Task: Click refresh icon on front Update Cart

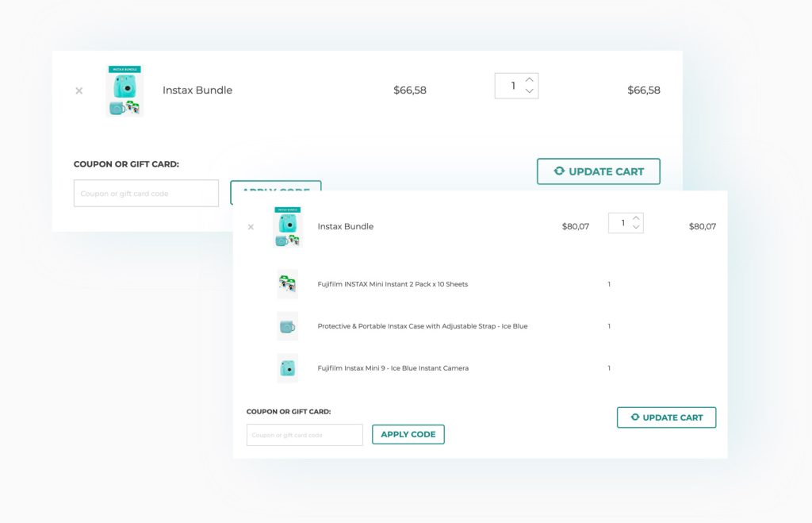Action: pos(635,417)
